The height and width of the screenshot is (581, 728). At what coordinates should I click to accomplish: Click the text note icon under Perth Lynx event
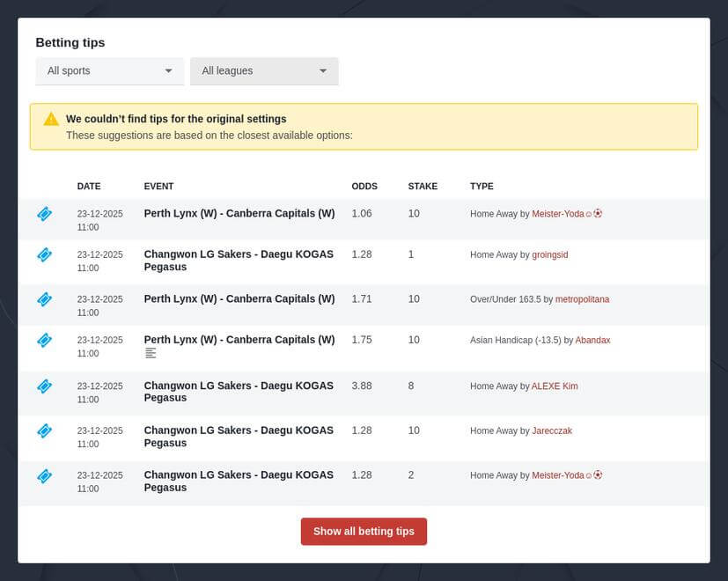[x=151, y=353]
